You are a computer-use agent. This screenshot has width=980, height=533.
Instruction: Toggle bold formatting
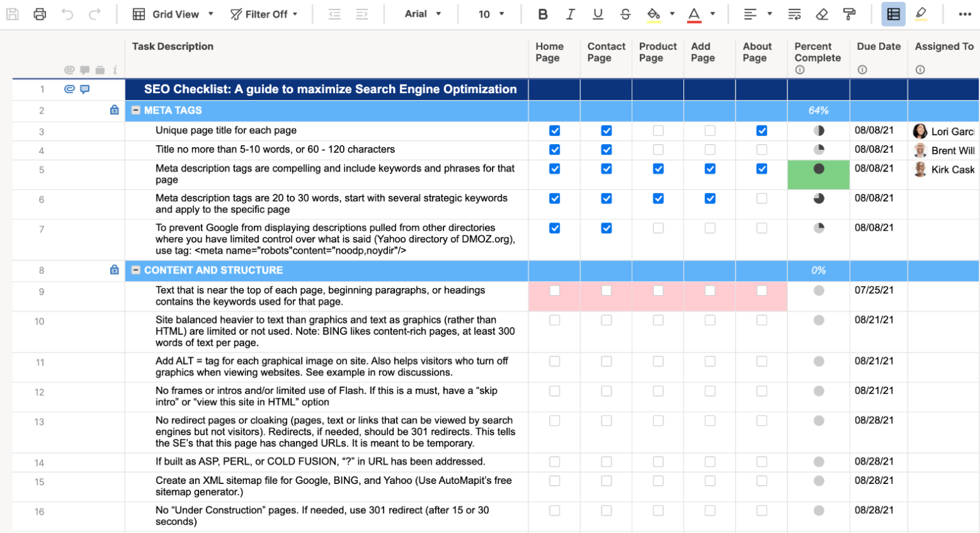tap(543, 13)
